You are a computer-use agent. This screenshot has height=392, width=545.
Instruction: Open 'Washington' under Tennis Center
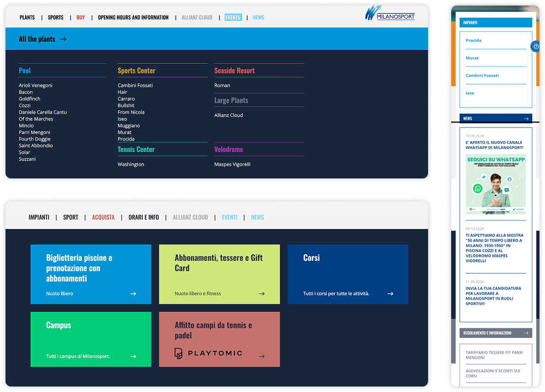(x=131, y=164)
